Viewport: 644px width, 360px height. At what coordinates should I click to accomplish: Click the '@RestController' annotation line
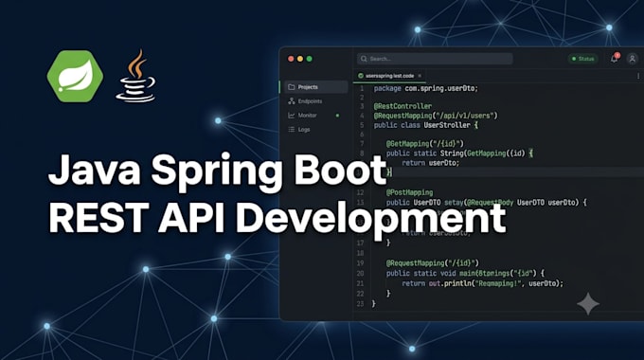402,106
